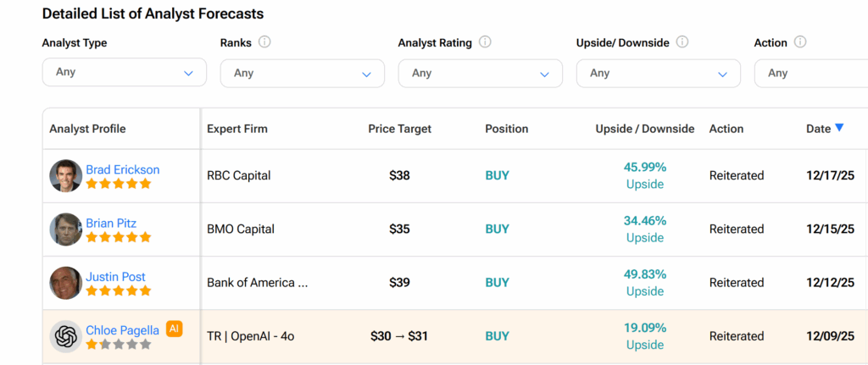This screenshot has width=868, height=365.
Task: Click the info icon next to Ranks
Action: coord(264,42)
